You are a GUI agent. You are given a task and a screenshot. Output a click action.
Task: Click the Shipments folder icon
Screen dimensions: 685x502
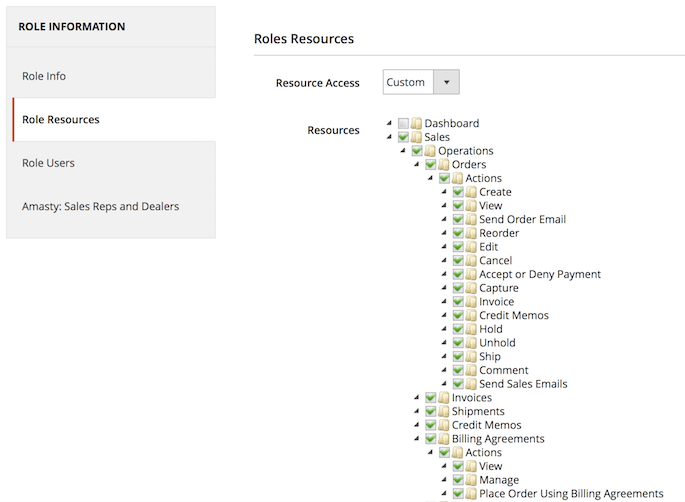pyautogui.click(x=444, y=411)
